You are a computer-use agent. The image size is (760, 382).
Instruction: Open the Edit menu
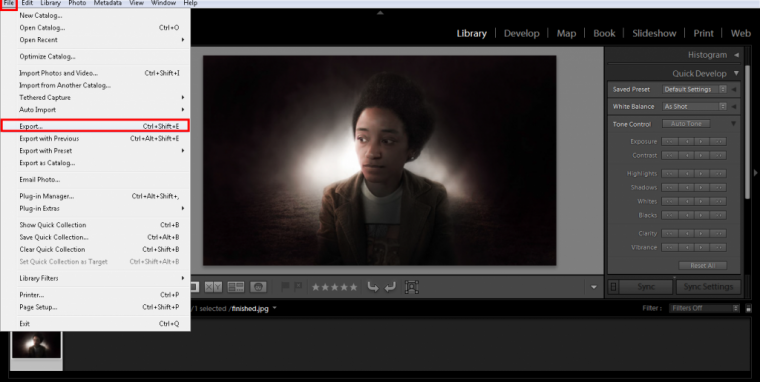pos(27,3)
